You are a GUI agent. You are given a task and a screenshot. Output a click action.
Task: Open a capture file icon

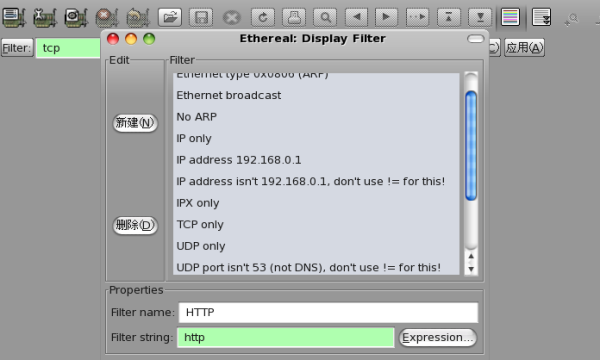pos(170,17)
